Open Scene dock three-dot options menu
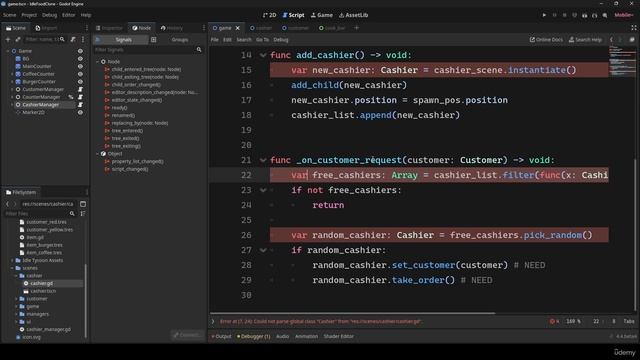This screenshot has width=640, height=360. [x=83, y=39]
